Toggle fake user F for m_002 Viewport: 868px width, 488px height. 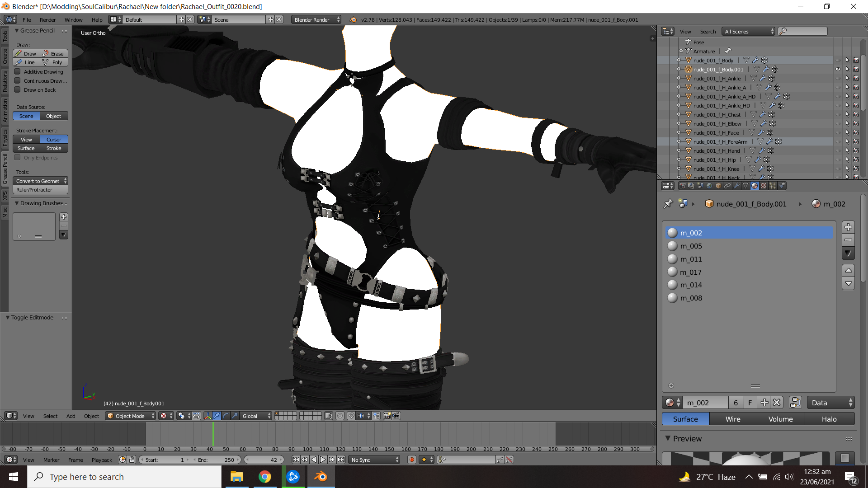tap(750, 403)
